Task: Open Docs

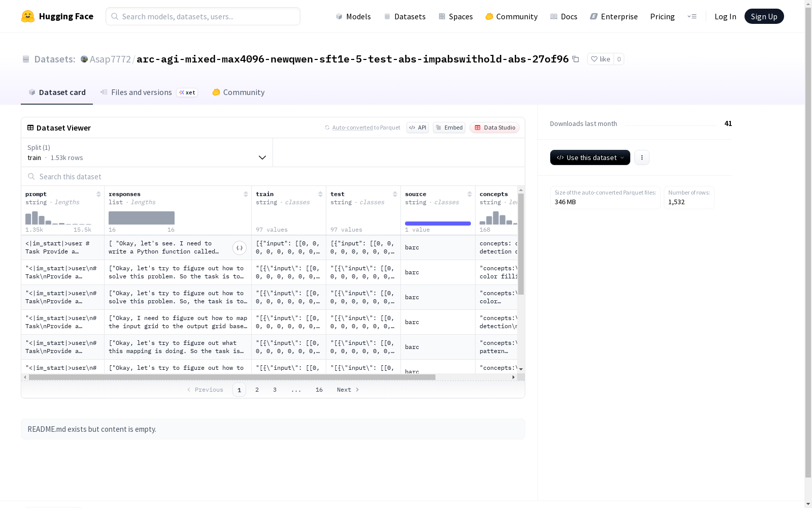Action: [x=563, y=16]
